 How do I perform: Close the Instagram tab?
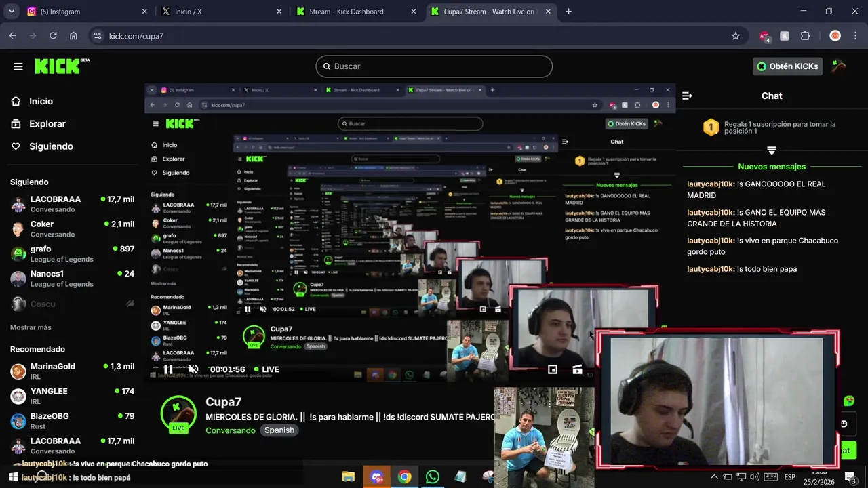coord(144,12)
